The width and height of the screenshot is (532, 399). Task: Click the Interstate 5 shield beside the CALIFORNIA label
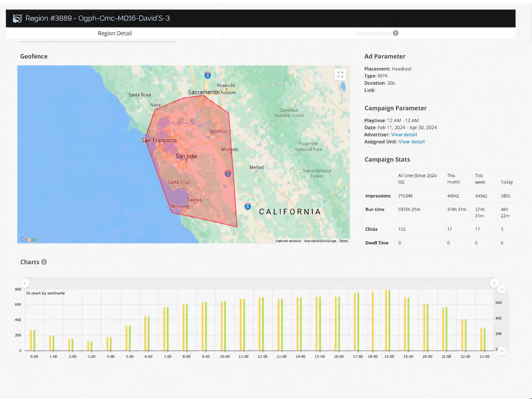tap(248, 207)
